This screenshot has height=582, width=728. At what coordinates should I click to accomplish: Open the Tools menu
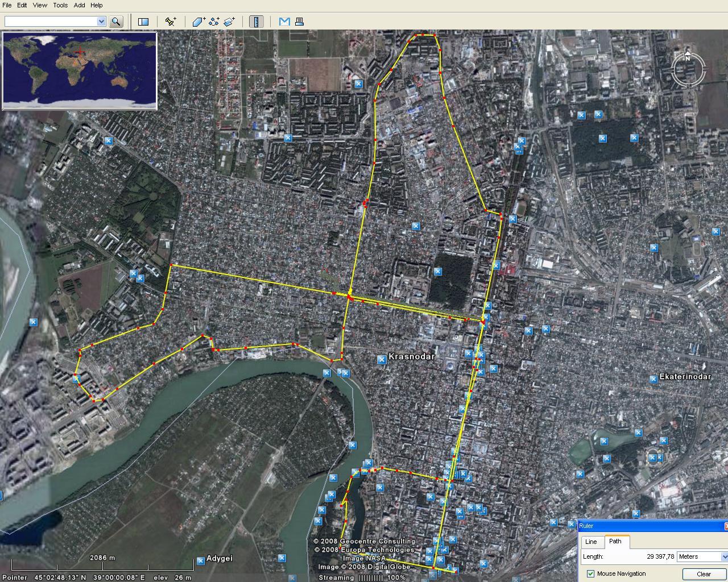click(60, 5)
